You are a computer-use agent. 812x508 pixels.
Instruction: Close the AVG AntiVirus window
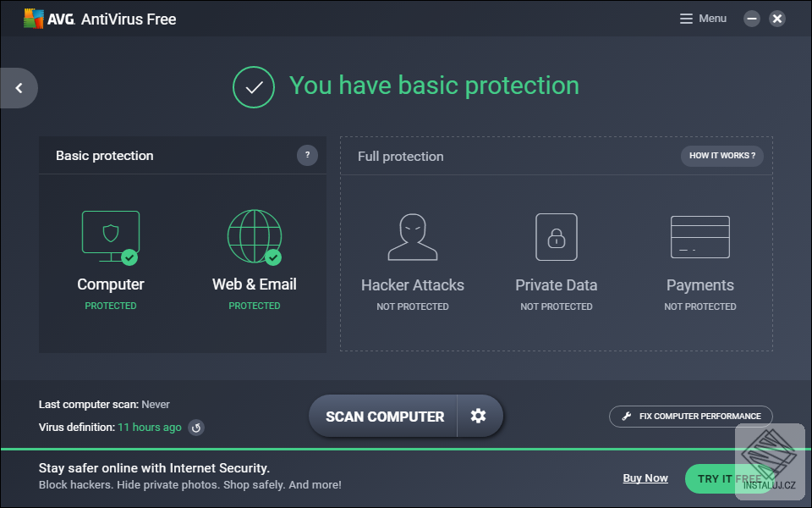coord(777,19)
